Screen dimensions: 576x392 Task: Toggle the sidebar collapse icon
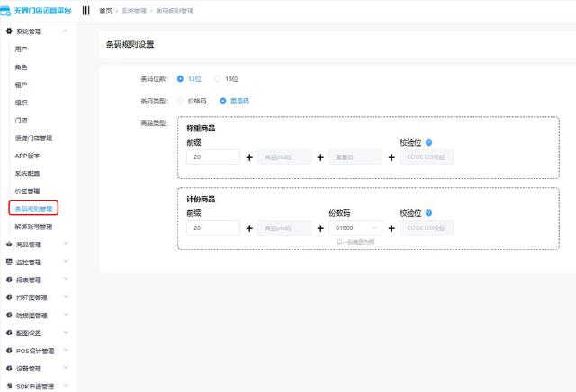[86, 11]
